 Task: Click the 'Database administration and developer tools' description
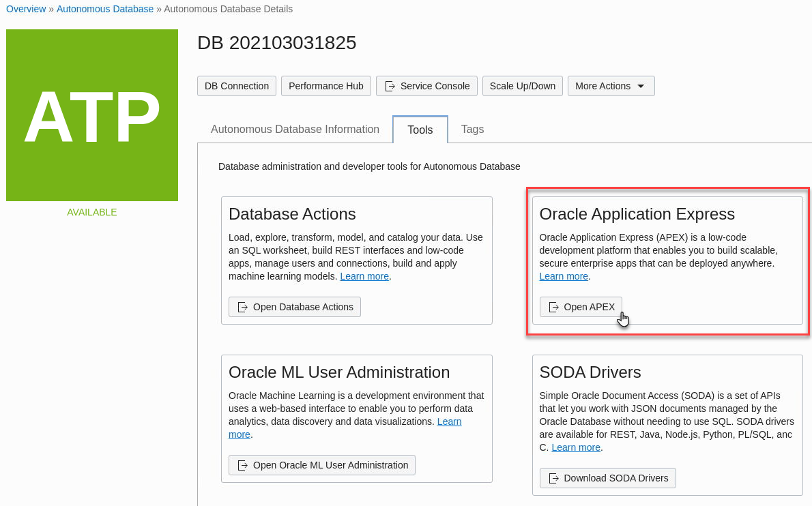coord(369,166)
